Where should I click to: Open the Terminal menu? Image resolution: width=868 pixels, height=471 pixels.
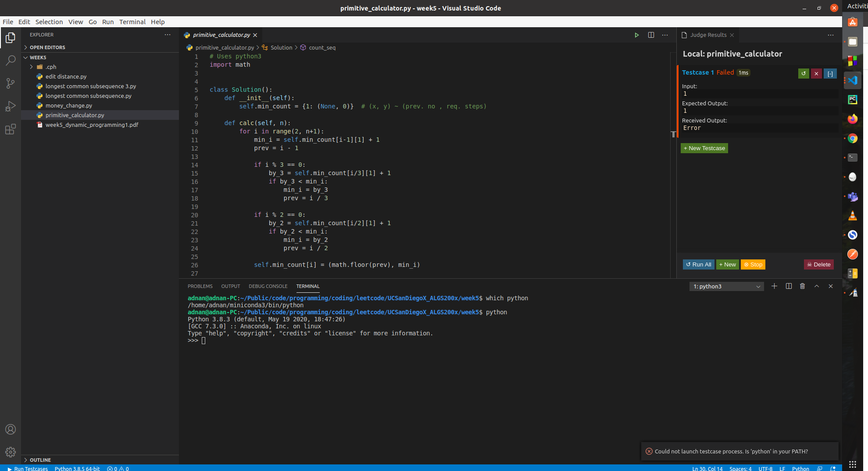pos(132,22)
